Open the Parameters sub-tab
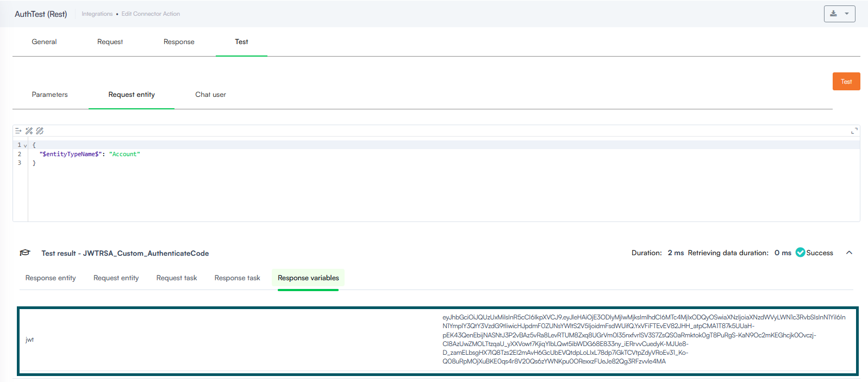 click(49, 95)
